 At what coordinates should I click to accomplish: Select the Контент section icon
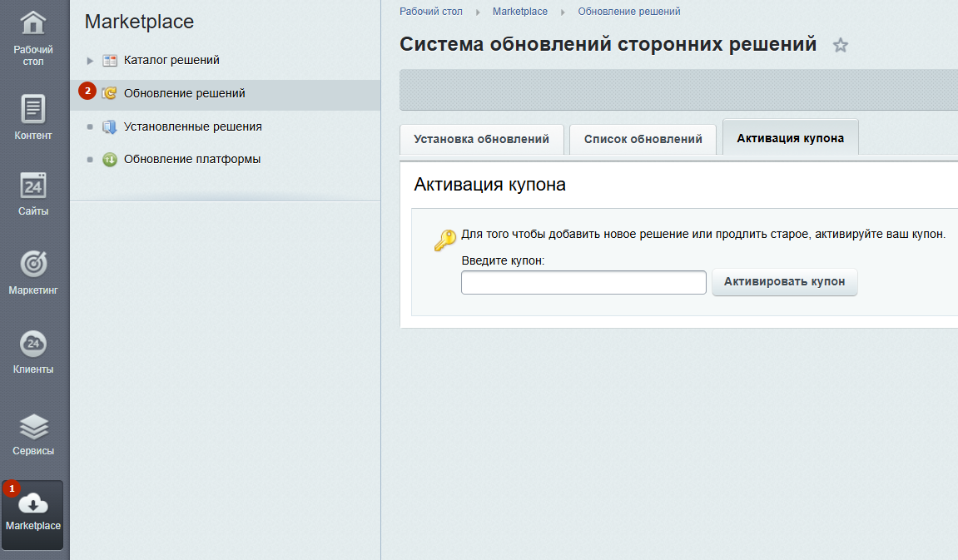[x=33, y=108]
